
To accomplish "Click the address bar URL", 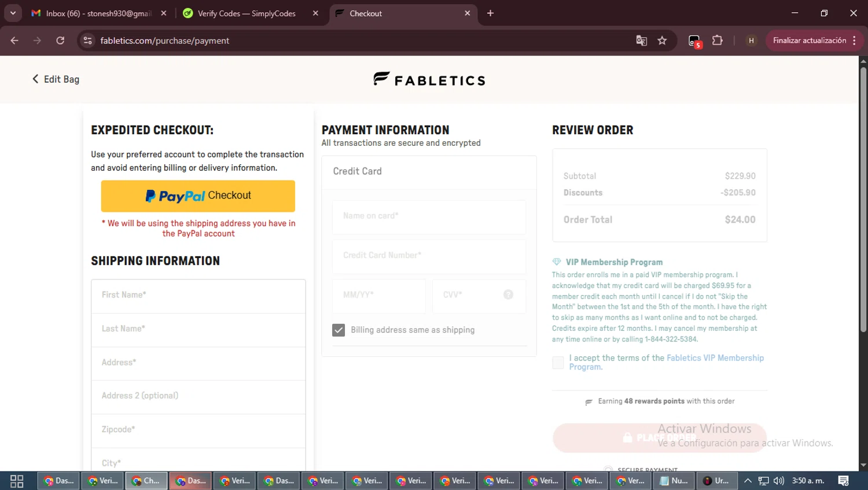I will (165, 40).
